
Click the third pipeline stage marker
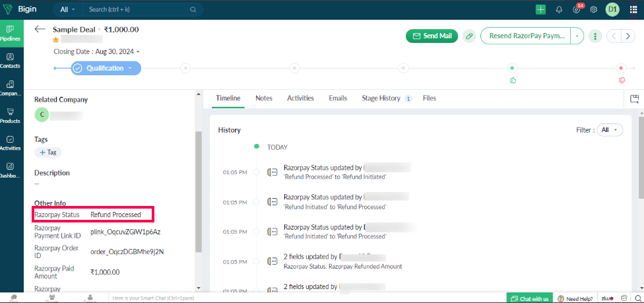[x=294, y=68]
